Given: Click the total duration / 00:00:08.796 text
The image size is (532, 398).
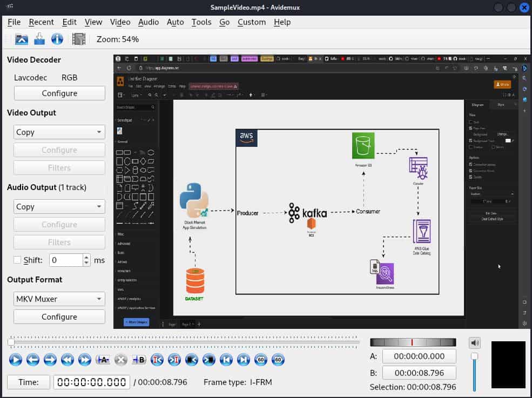Looking at the screenshot, I should tap(160, 382).
